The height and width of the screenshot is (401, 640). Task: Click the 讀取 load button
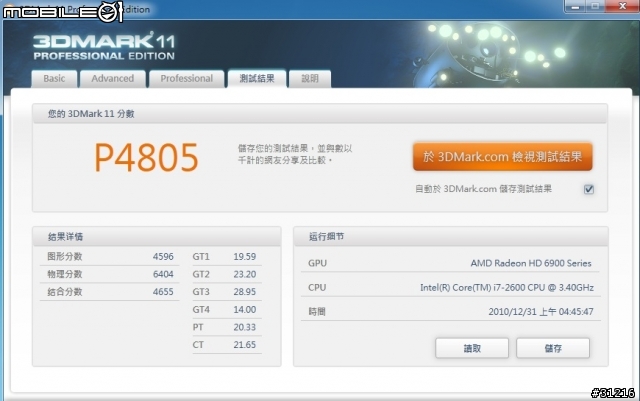tap(472, 348)
